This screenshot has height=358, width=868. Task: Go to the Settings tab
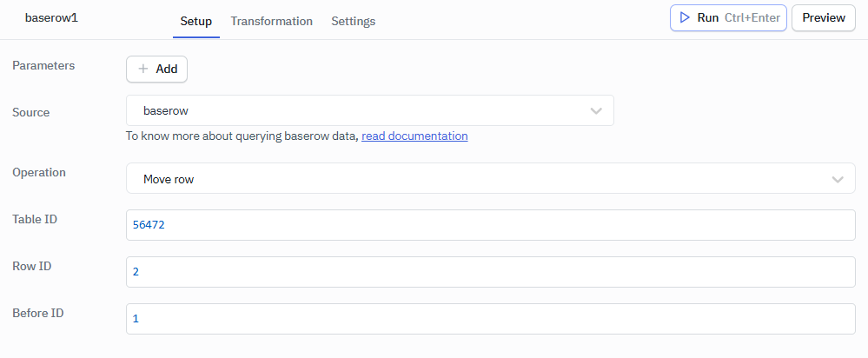pyautogui.click(x=353, y=21)
